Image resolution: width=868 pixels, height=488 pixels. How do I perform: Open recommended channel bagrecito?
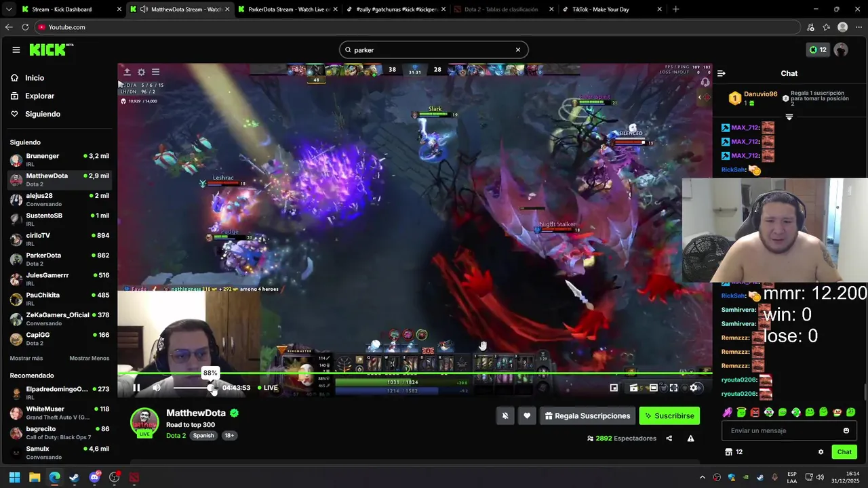click(x=60, y=432)
